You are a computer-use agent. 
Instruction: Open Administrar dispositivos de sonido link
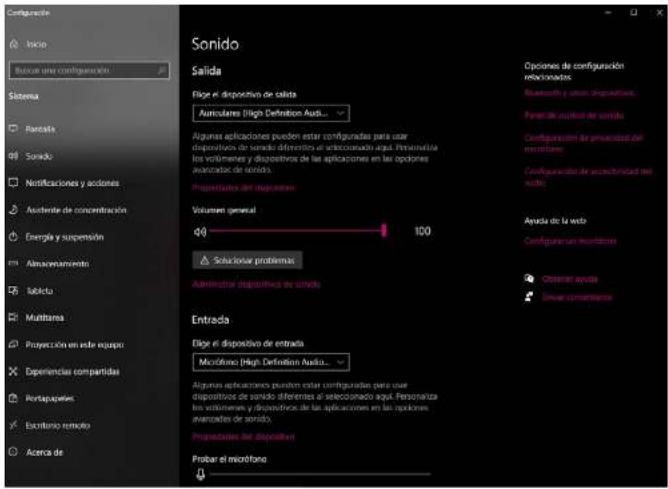coord(256,284)
